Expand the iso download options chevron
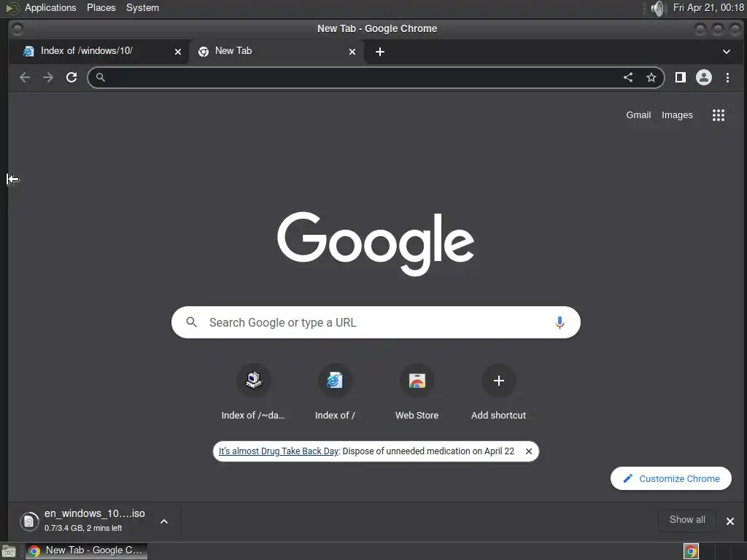The width and height of the screenshot is (747, 560). pyautogui.click(x=164, y=521)
